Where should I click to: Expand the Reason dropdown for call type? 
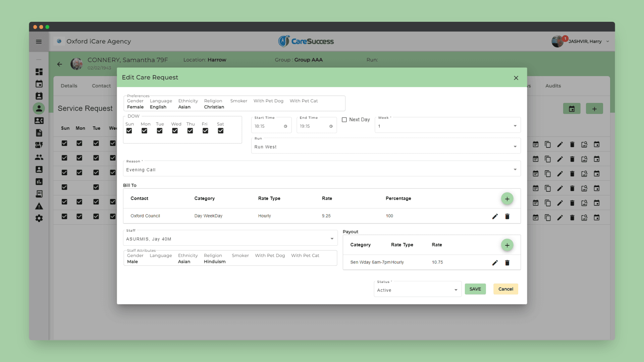[x=515, y=170]
